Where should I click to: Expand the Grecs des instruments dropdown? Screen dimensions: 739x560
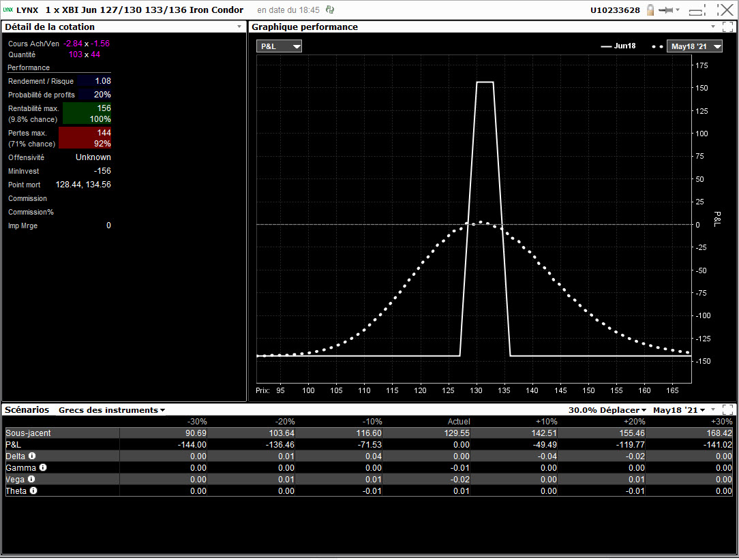pyautogui.click(x=112, y=410)
